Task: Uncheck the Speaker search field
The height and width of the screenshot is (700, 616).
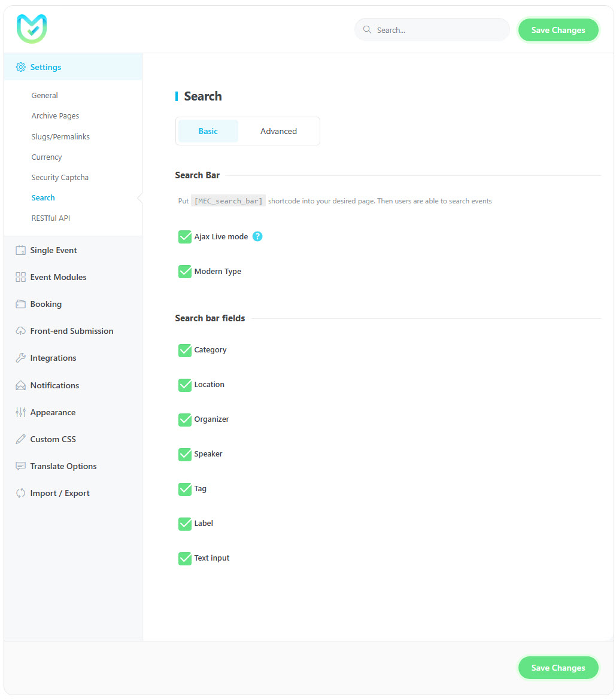Action: [185, 454]
